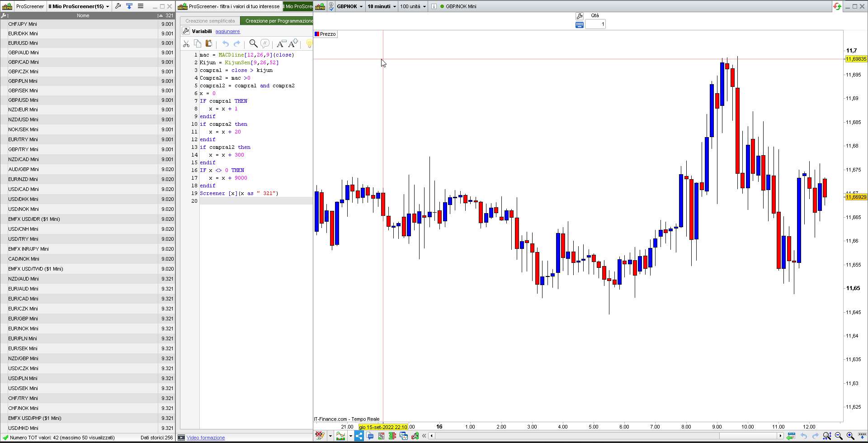Change the 10 minuti timeframe dropdown
The width and height of the screenshot is (868, 443).
(x=382, y=6)
